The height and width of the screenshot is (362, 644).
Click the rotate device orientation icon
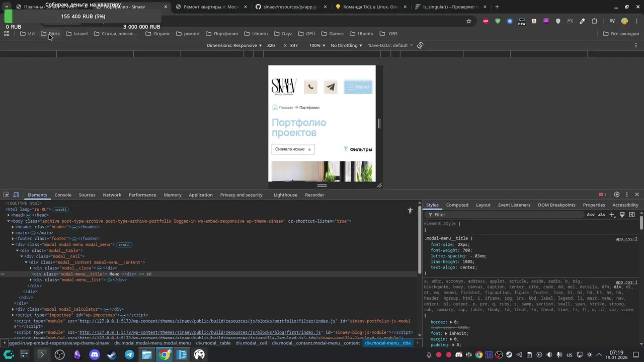pyautogui.click(x=420, y=45)
